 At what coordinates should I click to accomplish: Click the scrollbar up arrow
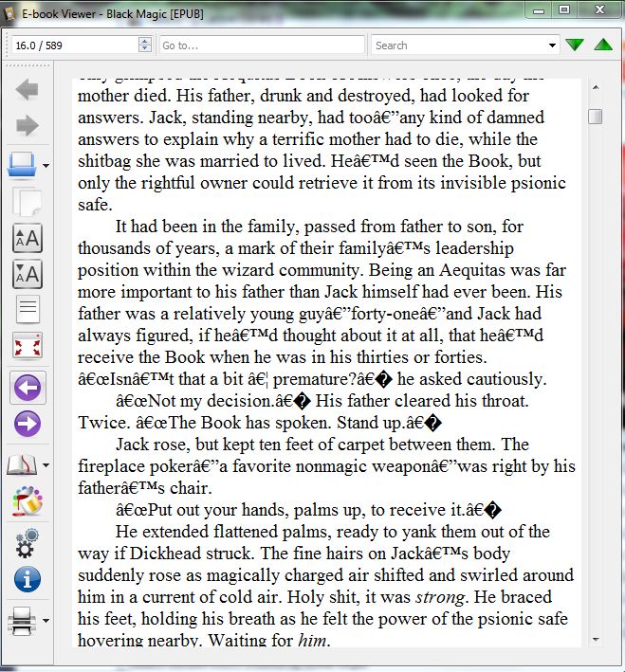tap(596, 87)
